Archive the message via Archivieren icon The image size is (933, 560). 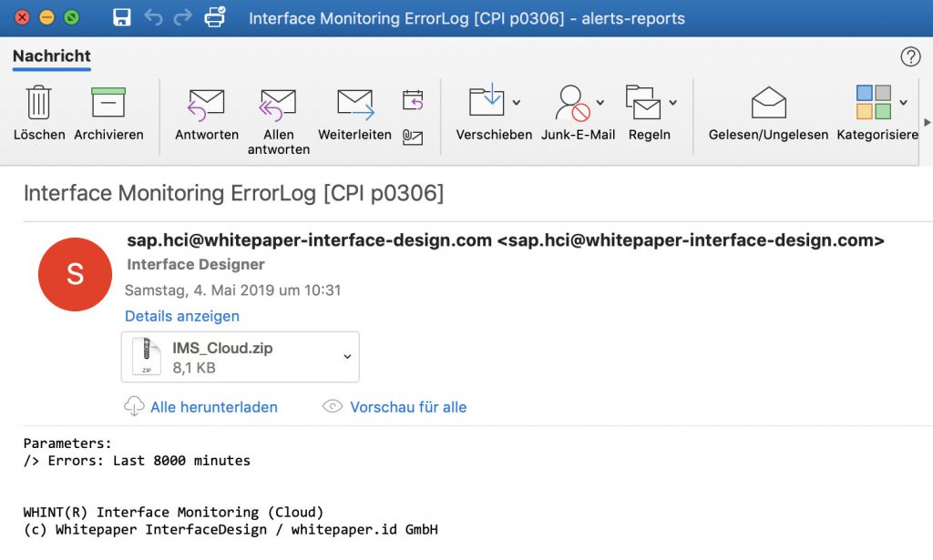tap(109, 114)
